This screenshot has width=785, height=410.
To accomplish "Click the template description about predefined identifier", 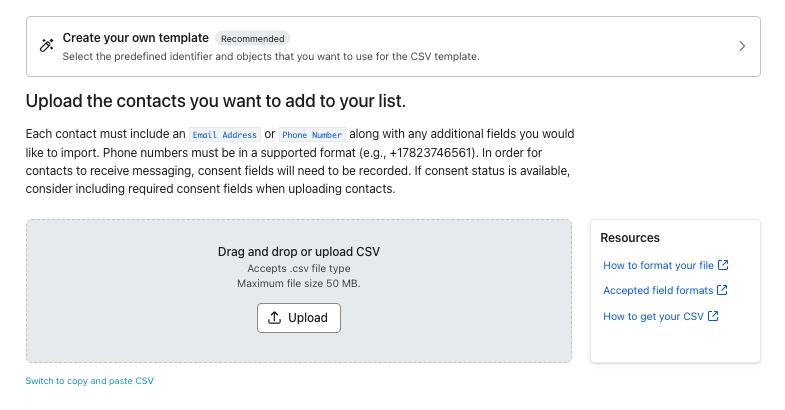I will pyautogui.click(x=270, y=56).
